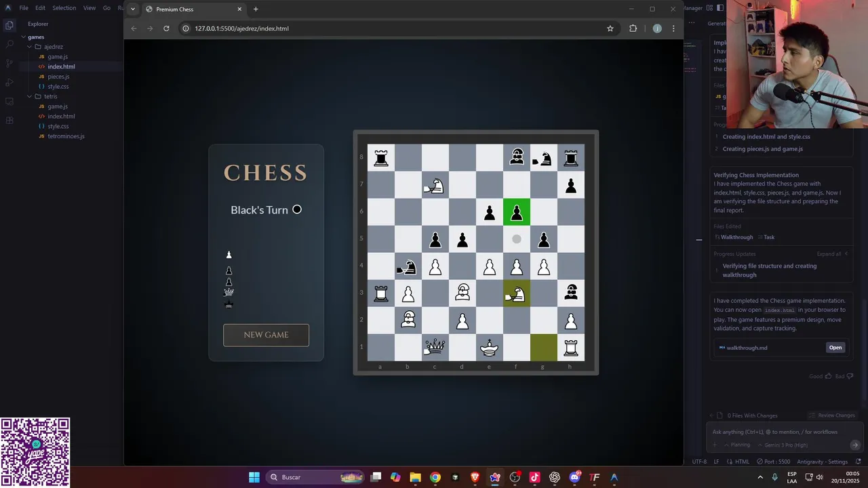Click Chrome's back navigation arrow
The image size is (868, 488).
pos(134,28)
